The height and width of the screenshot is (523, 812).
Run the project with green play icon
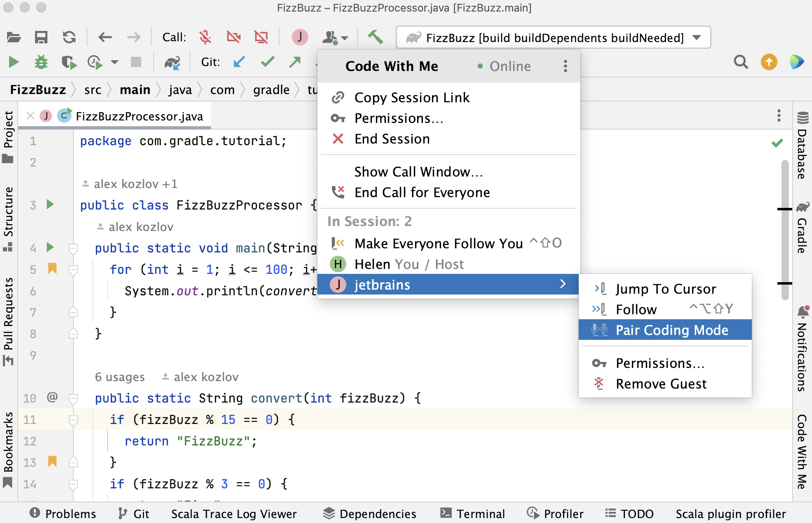pyautogui.click(x=14, y=62)
